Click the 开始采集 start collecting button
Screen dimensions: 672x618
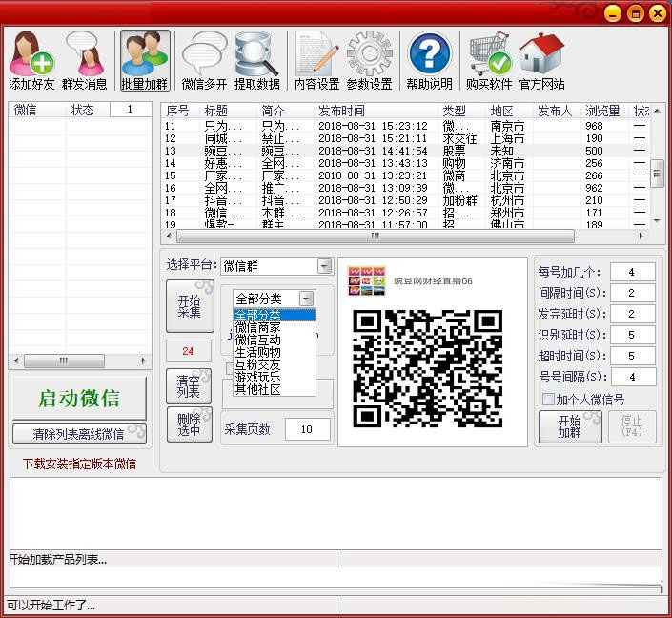190,306
